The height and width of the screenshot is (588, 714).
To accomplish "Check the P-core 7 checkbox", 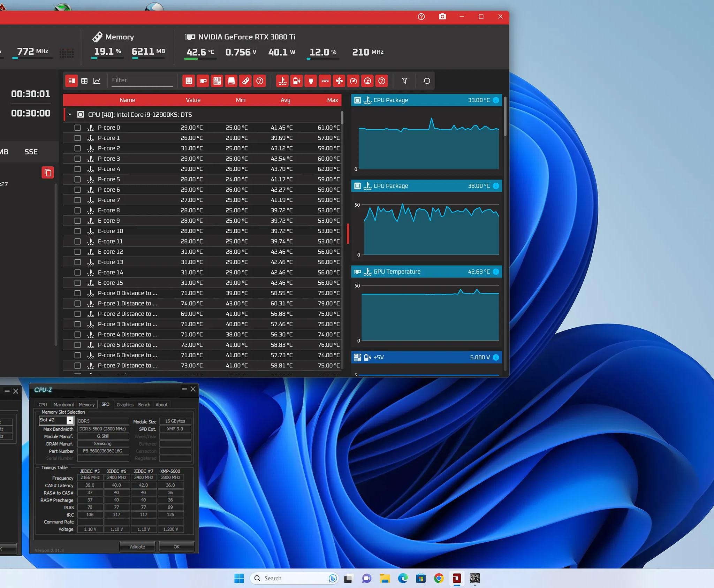I will point(77,200).
